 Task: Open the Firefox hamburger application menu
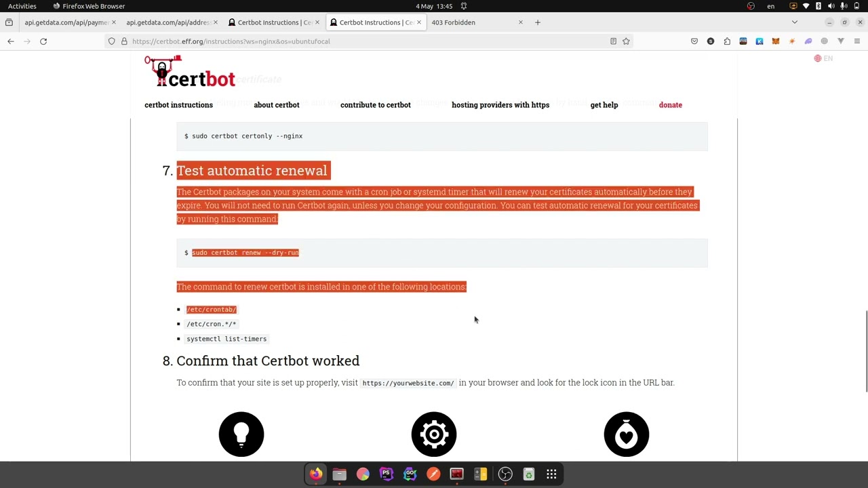coord(857,41)
